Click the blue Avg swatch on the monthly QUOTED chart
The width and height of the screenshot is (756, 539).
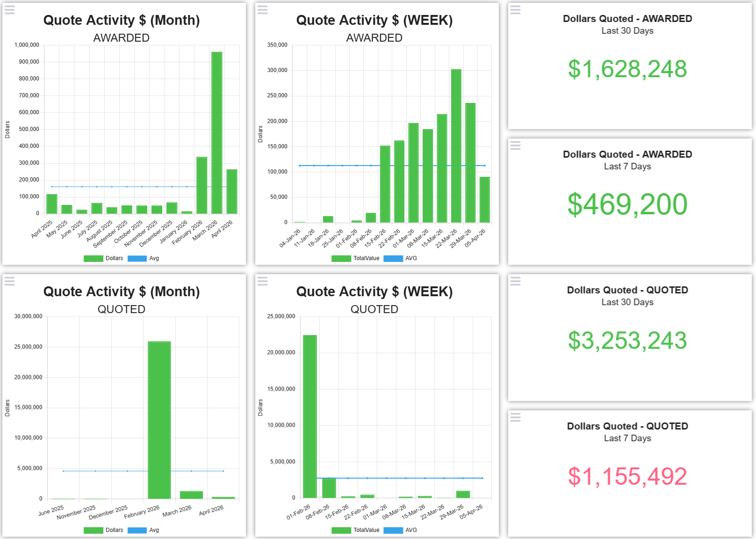[x=137, y=530]
